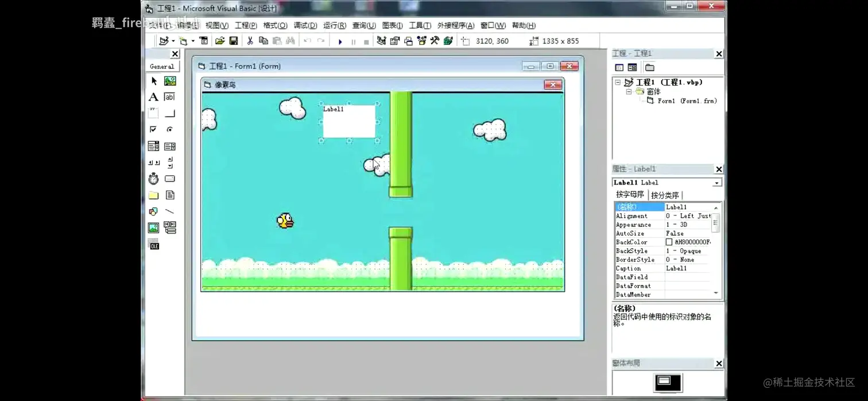Viewport: 868px width, 401px height.
Task: Select the BorderStyle property row
Action: click(663, 260)
